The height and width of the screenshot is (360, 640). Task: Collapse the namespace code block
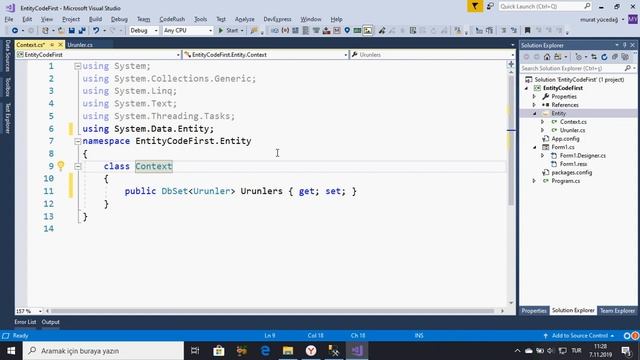(x=78, y=141)
